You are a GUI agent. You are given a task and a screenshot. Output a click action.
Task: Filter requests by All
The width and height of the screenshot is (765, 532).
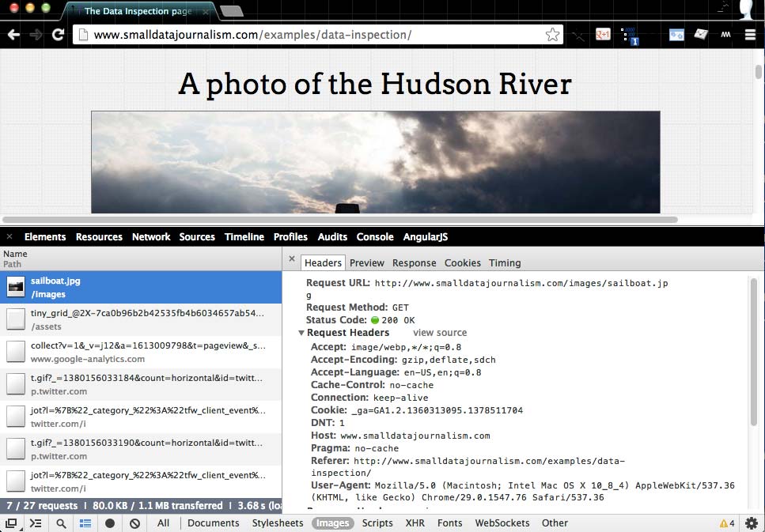pos(164,523)
